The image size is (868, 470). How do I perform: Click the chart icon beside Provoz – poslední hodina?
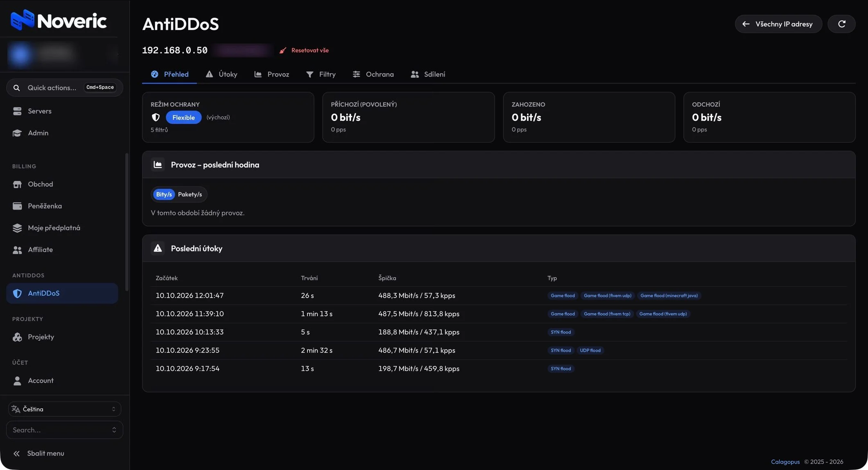pyautogui.click(x=158, y=165)
